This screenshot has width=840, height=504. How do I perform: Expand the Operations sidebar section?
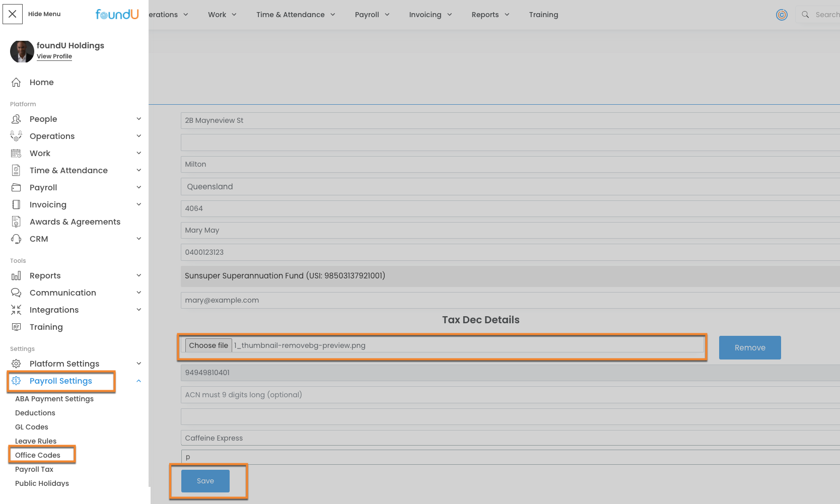pyautogui.click(x=138, y=136)
